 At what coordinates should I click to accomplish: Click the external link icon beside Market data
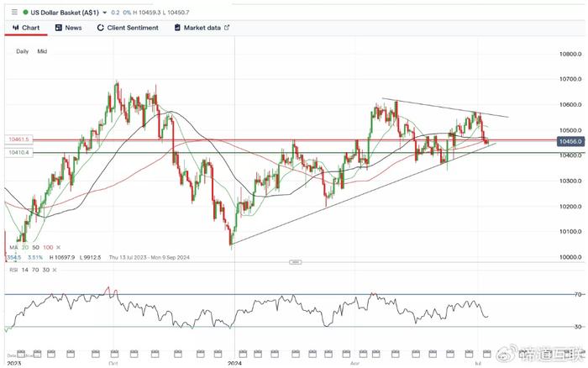227,28
